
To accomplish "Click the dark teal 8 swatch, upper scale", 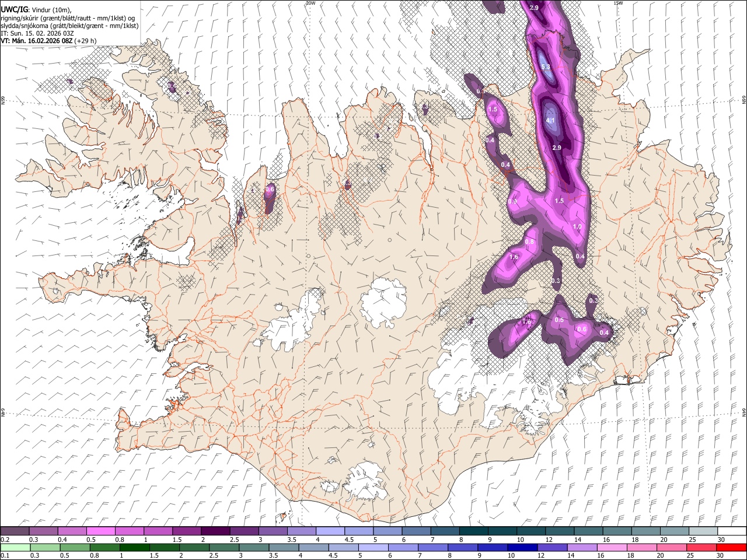I will (474, 531).
